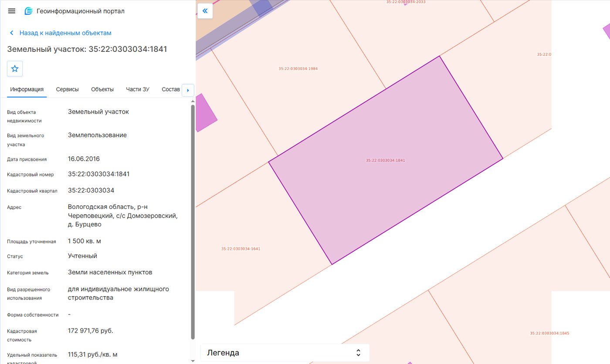Go back via Назад к найденным объектам
This screenshot has height=364, width=610.
point(61,33)
